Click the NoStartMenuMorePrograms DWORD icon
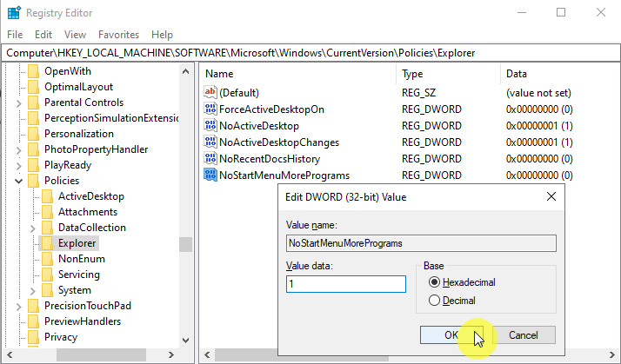The width and height of the screenshot is (621, 364). click(x=210, y=175)
